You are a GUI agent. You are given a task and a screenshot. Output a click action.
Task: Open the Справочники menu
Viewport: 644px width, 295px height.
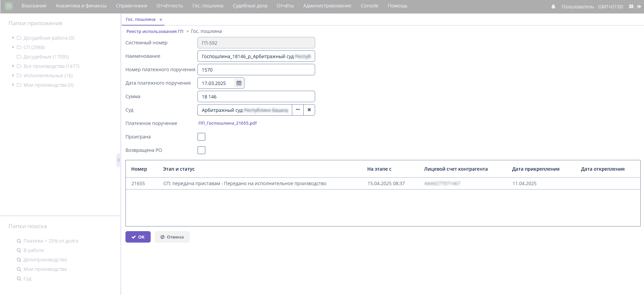pyautogui.click(x=131, y=6)
